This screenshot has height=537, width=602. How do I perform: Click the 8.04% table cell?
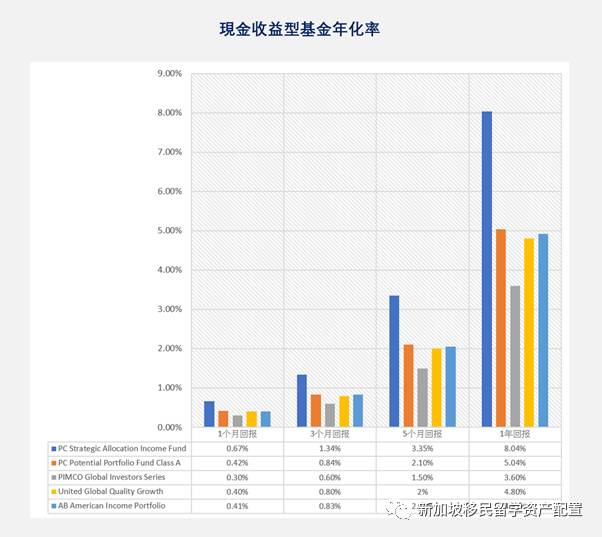coord(515,448)
